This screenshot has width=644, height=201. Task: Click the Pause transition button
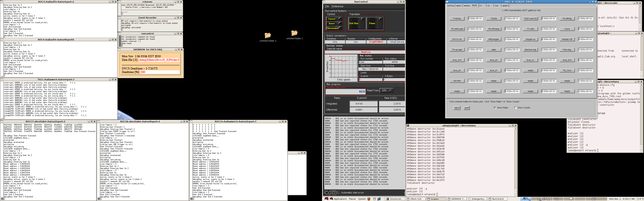[x=375, y=23]
